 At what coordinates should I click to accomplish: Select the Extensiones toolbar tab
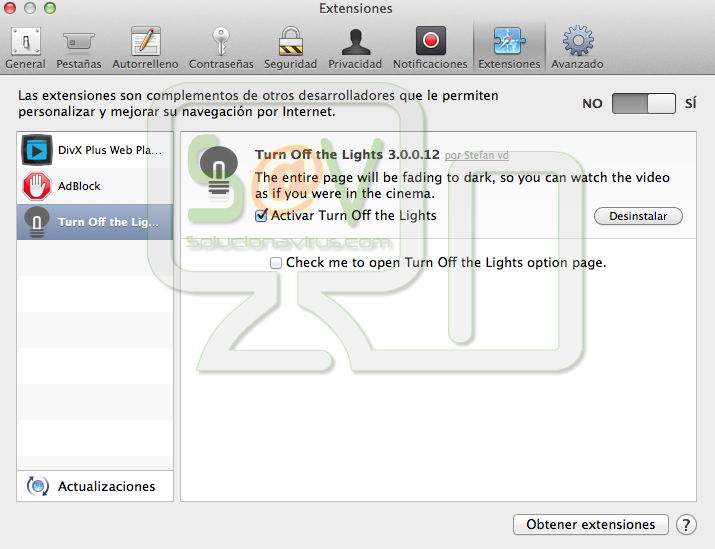[x=509, y=48]
